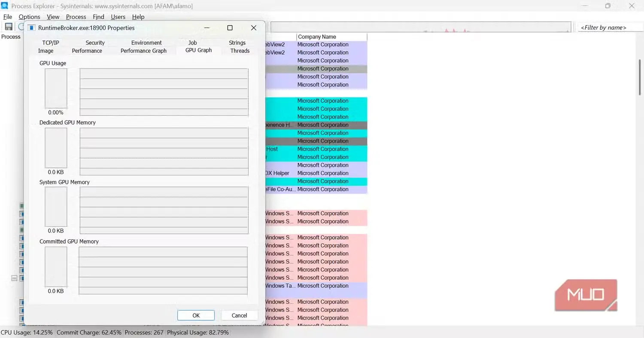Viewport: 644px width, 338px height.
Task: Switch to the Performance Graph tab
Action: (x=143, y=51)
